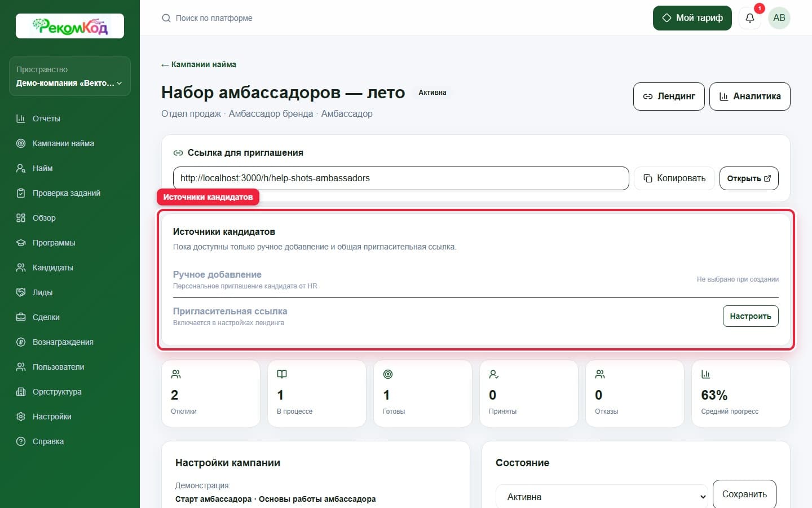This screenshot has height=508, width=812.
Task: Click the Лиды handshake icon
Action: tap(21, 292)
